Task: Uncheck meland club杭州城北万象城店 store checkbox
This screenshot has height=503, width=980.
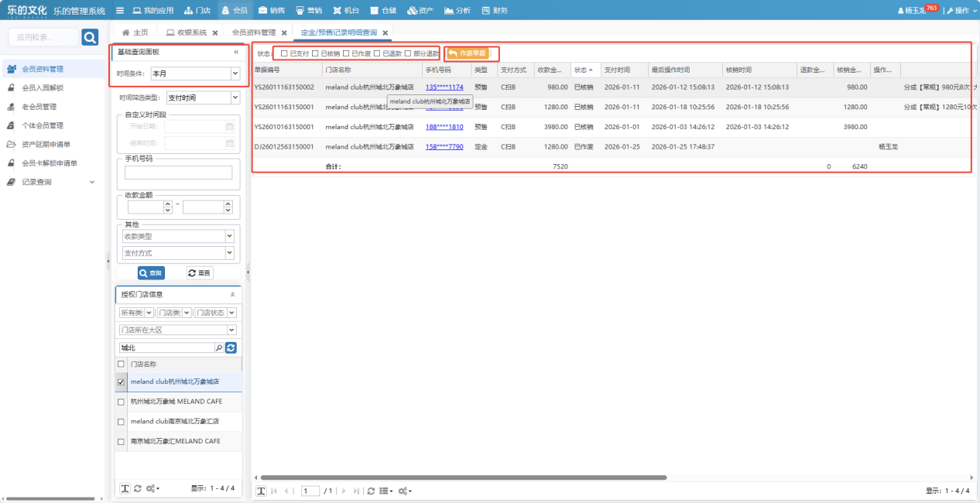Action: pyautogui.click(x=121, y=382)
